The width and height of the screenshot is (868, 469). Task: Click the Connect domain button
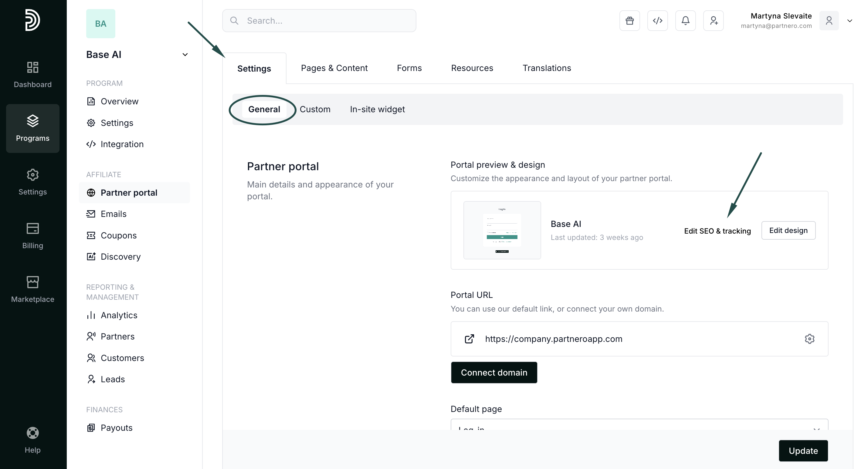(494, 372)
